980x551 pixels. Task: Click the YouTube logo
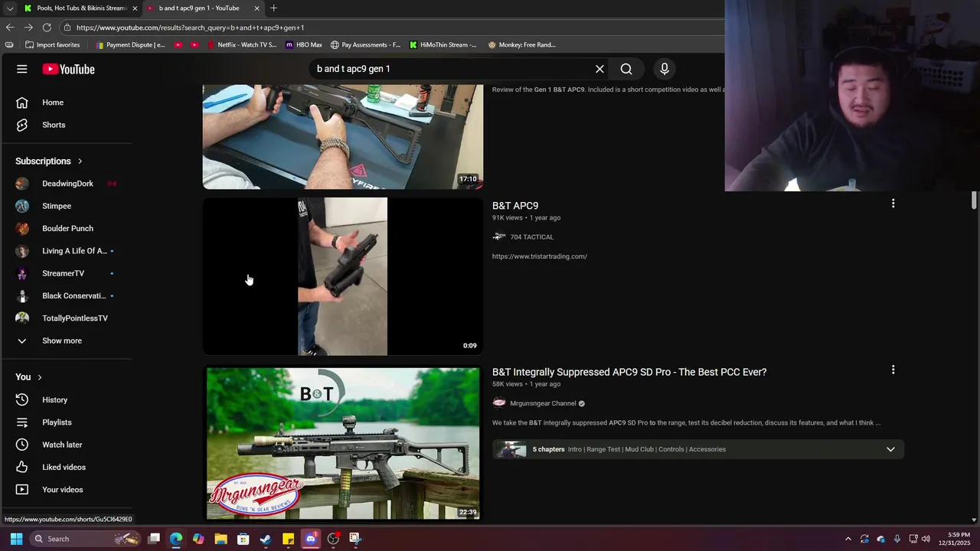68,69
